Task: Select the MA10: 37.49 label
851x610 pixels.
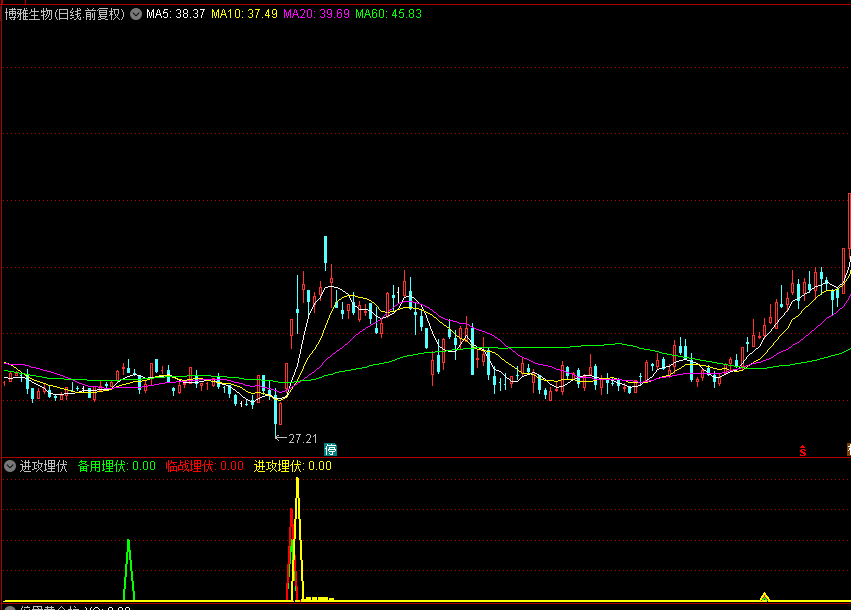Action: [x=244, y=14]
